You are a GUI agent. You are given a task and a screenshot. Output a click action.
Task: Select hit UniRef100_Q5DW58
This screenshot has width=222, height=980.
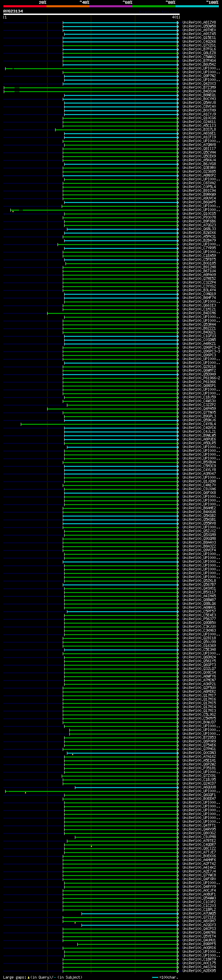(x=199, y=26)
